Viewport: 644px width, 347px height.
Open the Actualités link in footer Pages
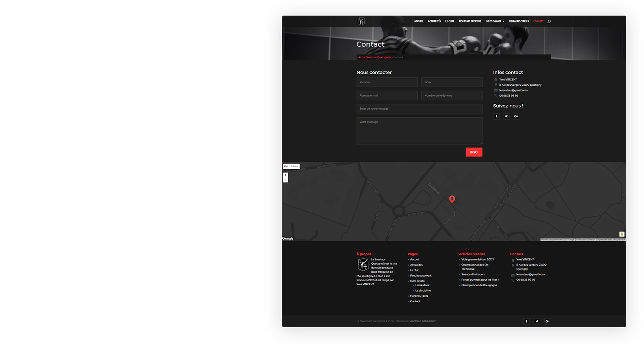tap(416, 265)
